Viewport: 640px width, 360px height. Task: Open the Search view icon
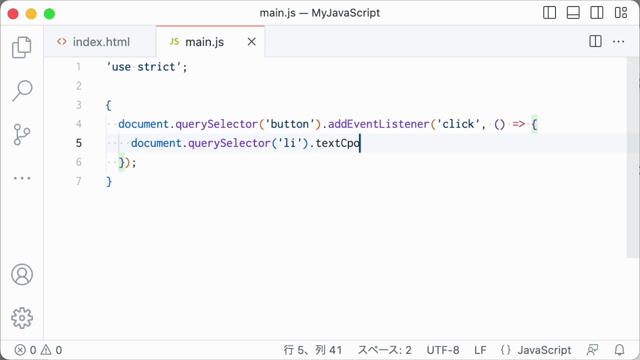pos(22,91)
